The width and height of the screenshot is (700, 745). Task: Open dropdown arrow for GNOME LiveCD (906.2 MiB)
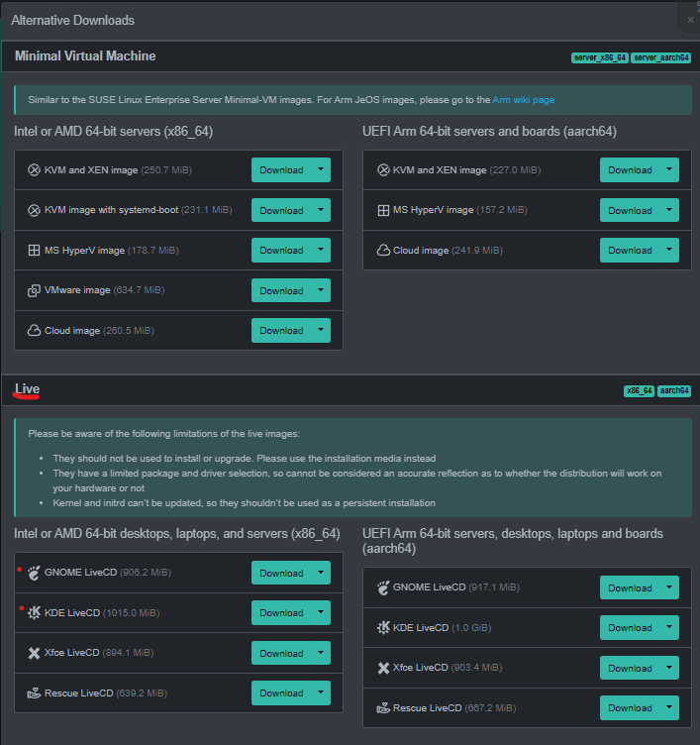click(321, 573)
